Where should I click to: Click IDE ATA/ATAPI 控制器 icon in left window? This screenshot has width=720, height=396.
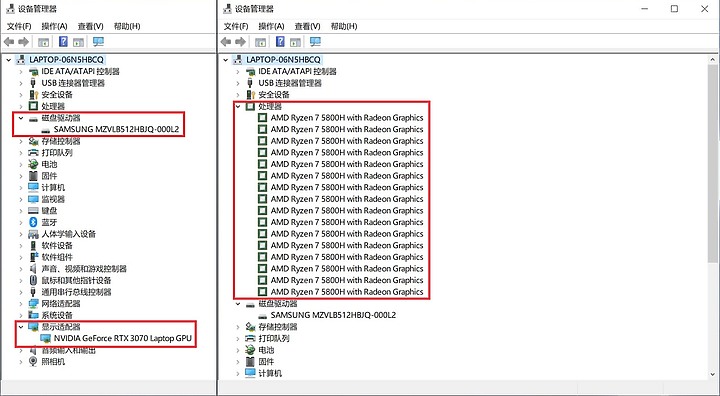pyautogui.click(x=33, y=72)
